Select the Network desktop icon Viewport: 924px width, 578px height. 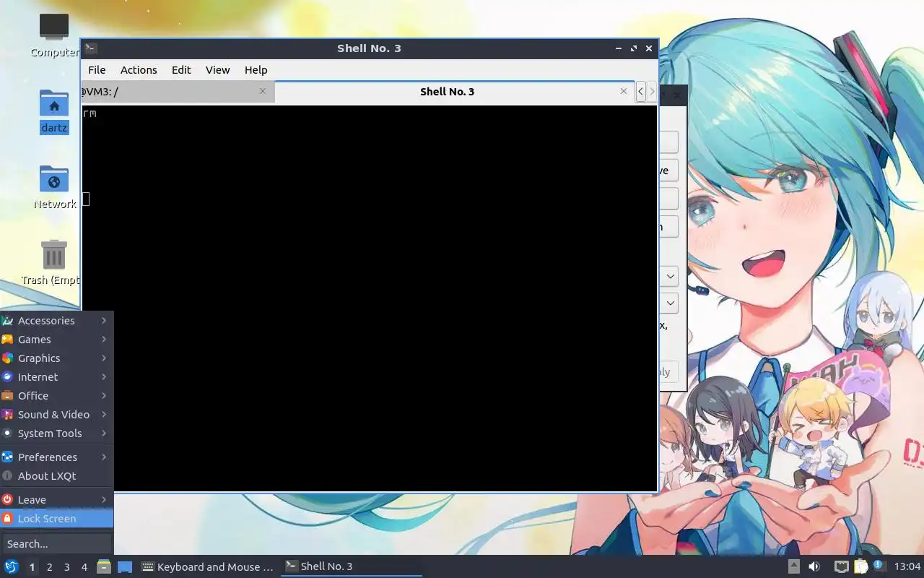(54, 187)
